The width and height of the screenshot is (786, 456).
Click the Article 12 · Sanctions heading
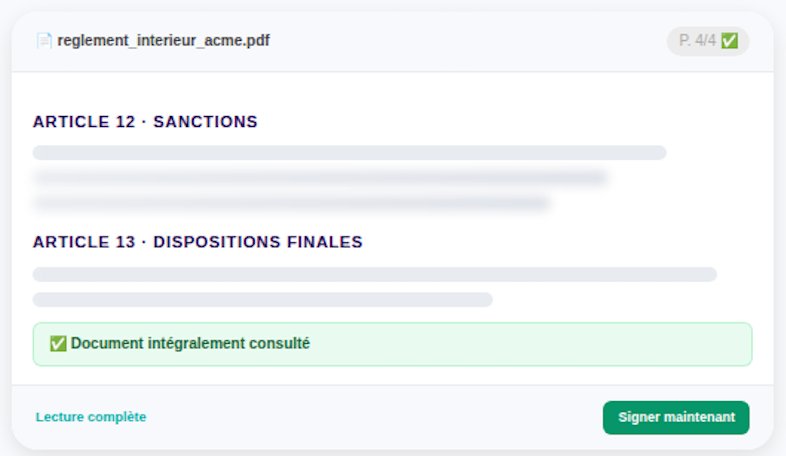[x=145, y=122]
